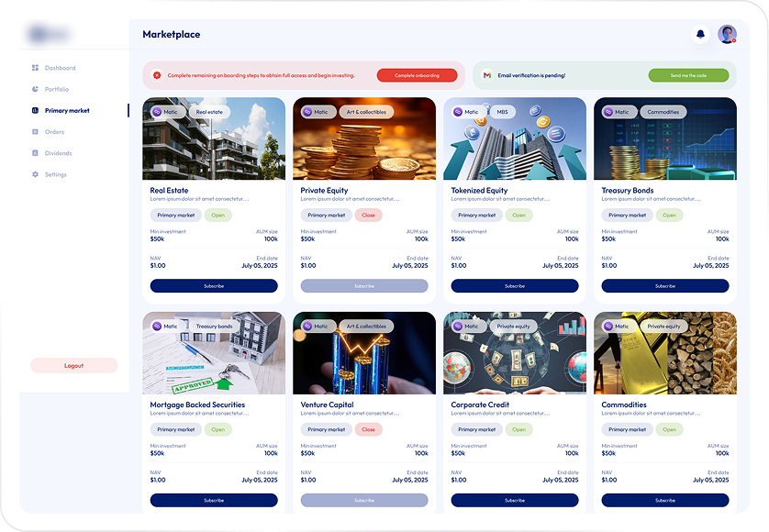The width and height of the screenshot is (769, 532).
Task: Select Primary market in the sidebar
Action: pyautogui.click(x=67, y=111)
